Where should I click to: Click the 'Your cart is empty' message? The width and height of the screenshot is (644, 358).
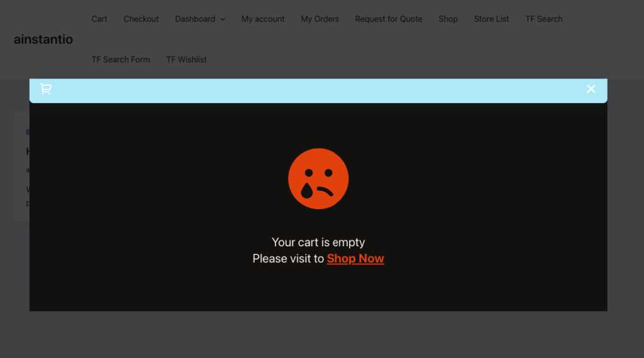[318, 242]
